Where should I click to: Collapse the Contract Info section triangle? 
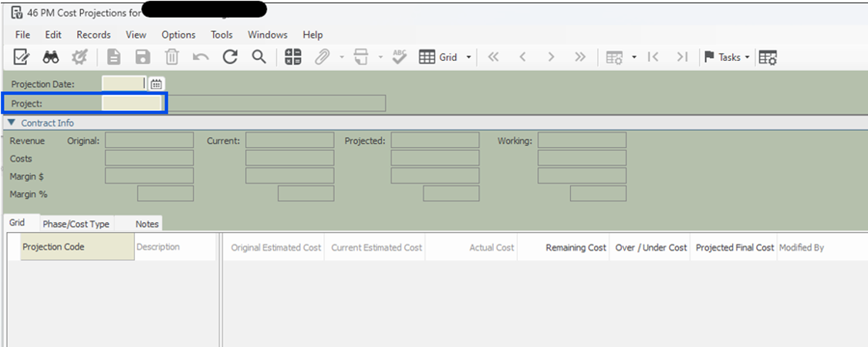12,123
